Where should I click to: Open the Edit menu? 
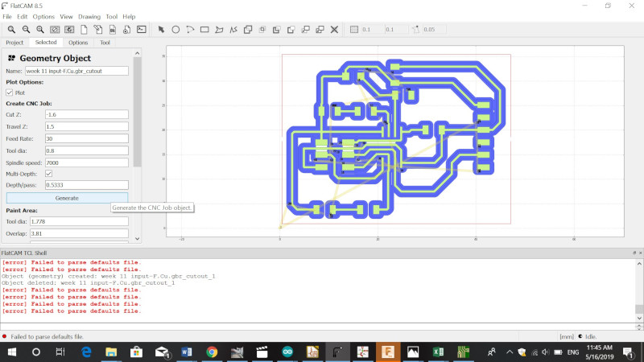pyautogui.click(x=23, y=17)
